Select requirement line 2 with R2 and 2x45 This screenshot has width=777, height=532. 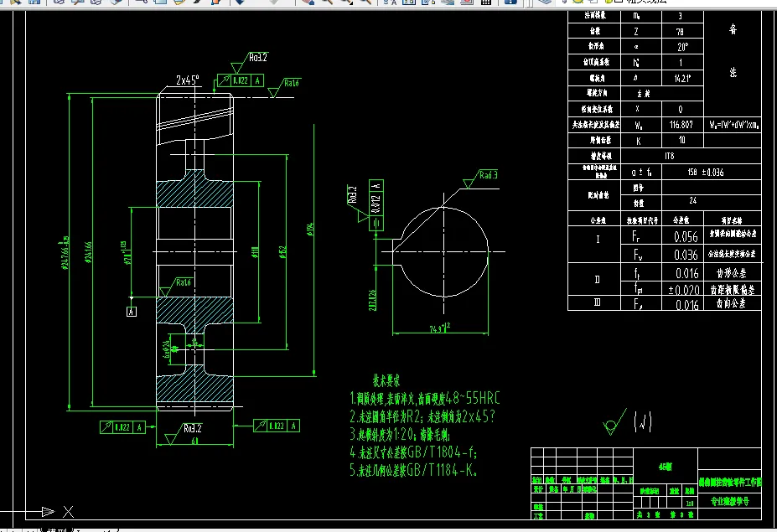pyautogui.click(x=422, y=416)
